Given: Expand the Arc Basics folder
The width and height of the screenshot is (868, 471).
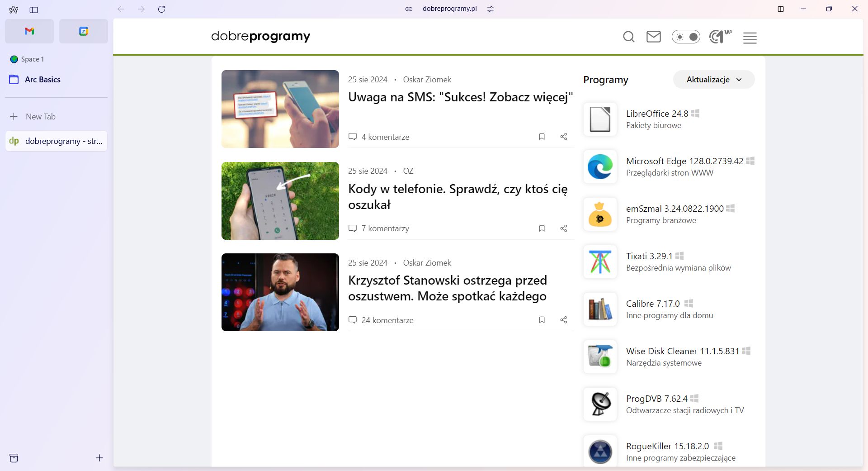Looking at the screenshot, I should pos(42,79).
